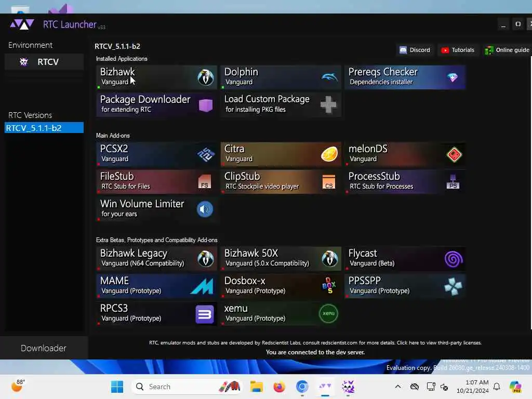Open the Prereqs Checker dependencies installer

(x=405, y=77)
